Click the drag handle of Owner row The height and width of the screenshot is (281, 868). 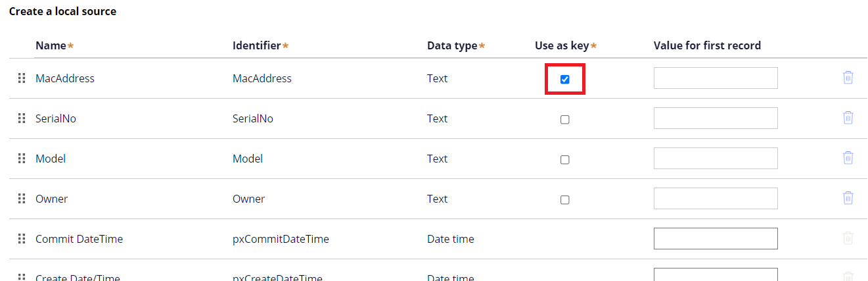(x=22, y=199)
